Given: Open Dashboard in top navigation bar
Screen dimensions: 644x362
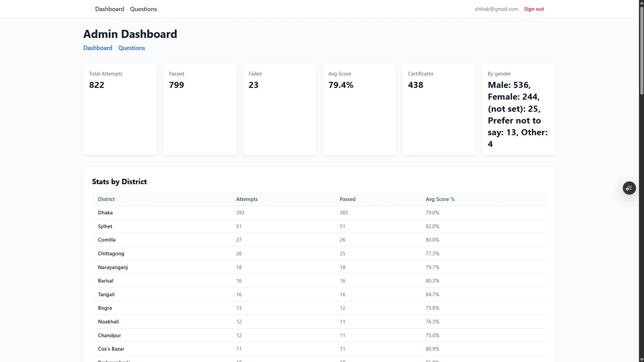Looking at the screenshot, I should 109,9.
